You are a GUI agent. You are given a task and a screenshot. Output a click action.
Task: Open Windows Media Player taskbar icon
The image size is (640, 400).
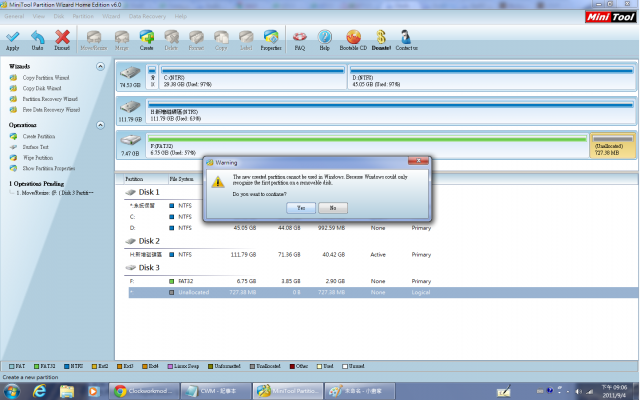93,391
